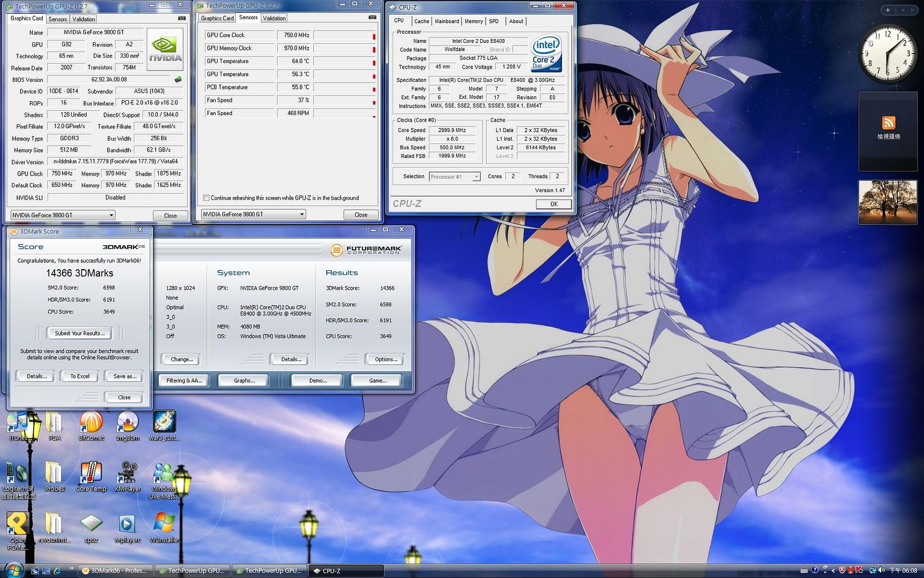The height and width of the screenshot is (578, 924).
Task: Open the iTunes desktop shortcut
Action: pyautogui.click(x=18, y=425)
